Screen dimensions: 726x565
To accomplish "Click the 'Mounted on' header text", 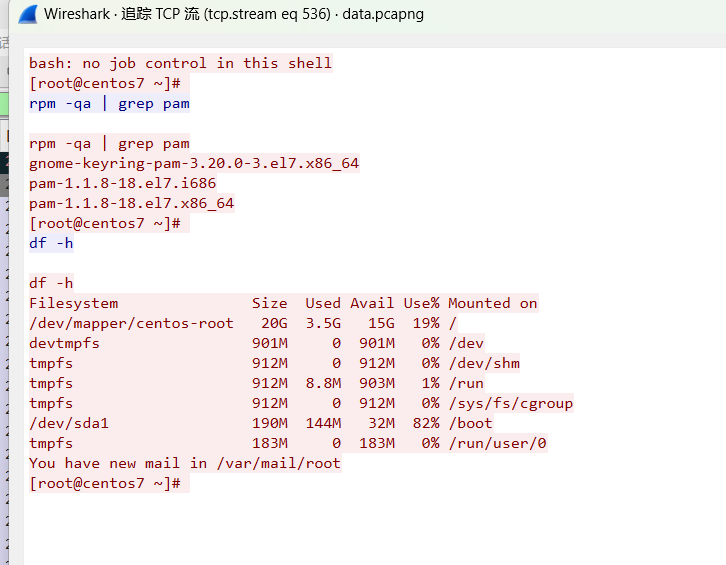I will point(492,303).
